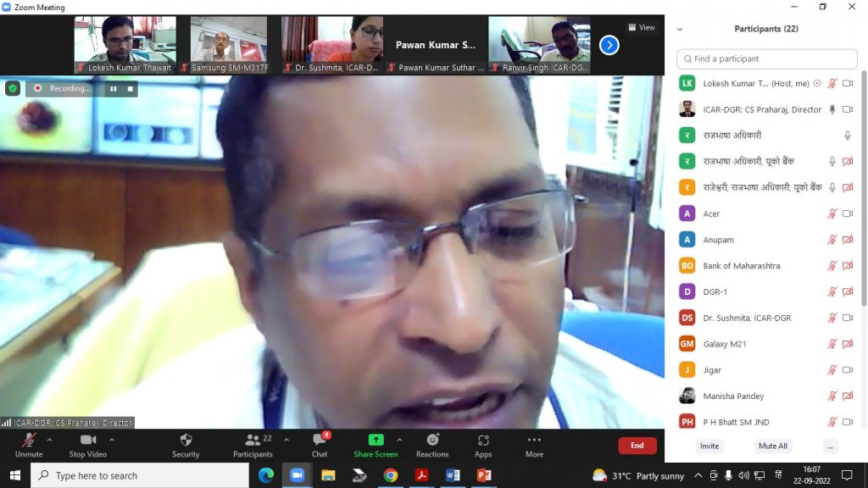Show next video thumbnails with the arrow
This screenshot has height=488, width=868.
point(609,45)
